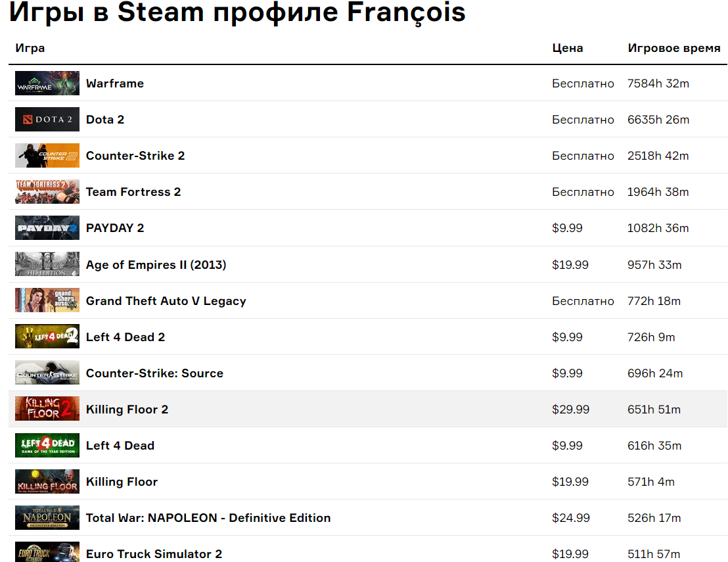Select the $29.99 price of Killing Floor 2
Image resolution: width=728 pixels, height=562 pixels.
point(570,410)
